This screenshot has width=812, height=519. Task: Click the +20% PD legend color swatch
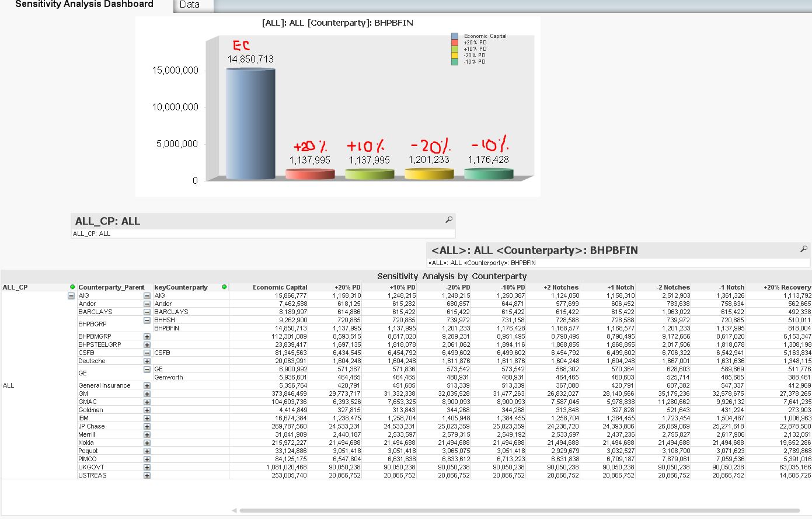(x=455, y=43)
